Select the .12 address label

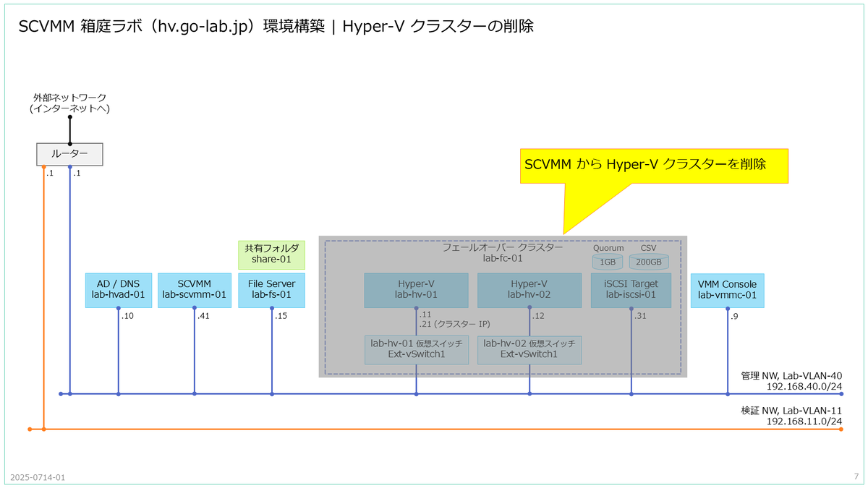[x=539, y=316]
